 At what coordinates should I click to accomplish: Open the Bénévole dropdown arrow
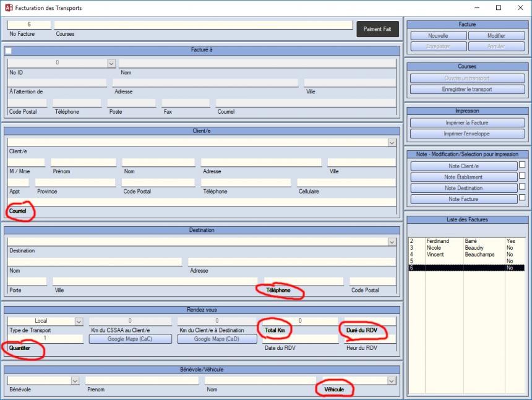[75, 381]
